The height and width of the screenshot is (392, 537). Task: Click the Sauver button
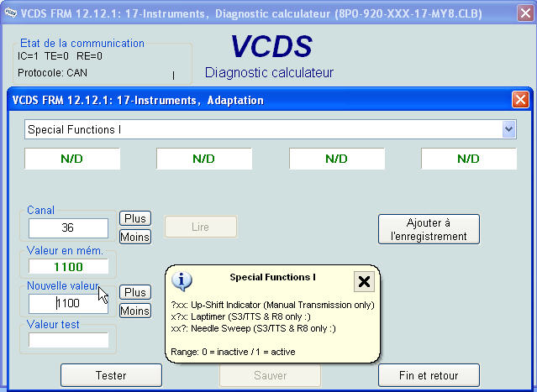point(270,375)
